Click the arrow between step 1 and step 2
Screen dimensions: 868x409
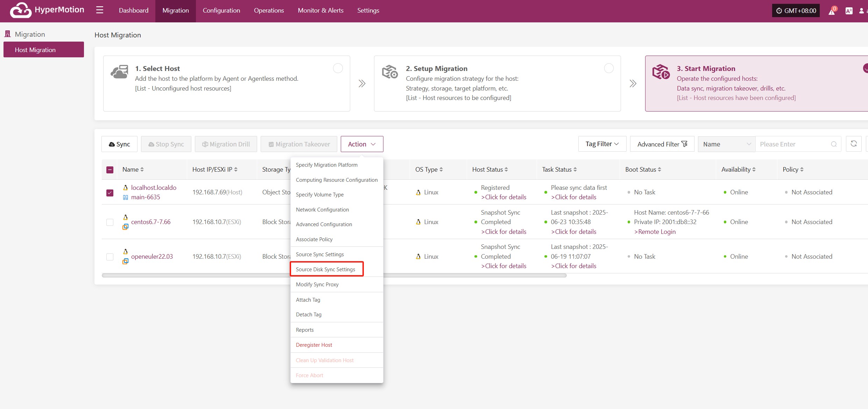pos(362,84)
